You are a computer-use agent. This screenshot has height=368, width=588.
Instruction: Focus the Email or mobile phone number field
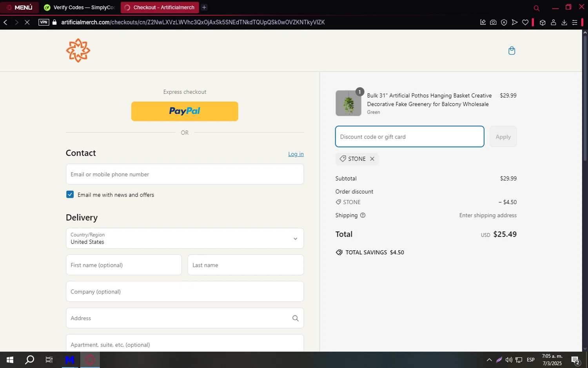point(185,174)
